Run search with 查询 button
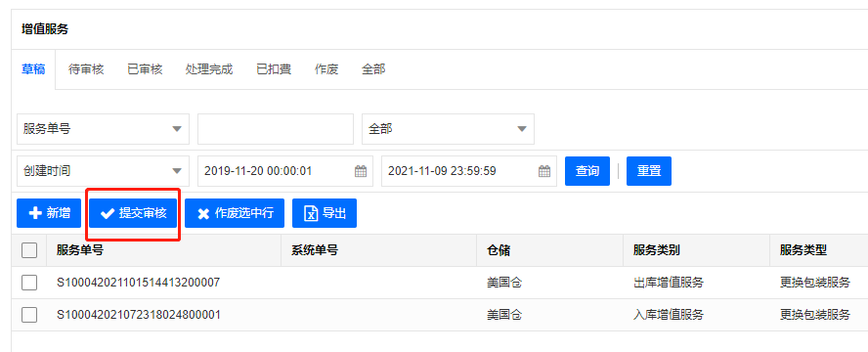Viewport: 868px width, 352px height. 587,171
